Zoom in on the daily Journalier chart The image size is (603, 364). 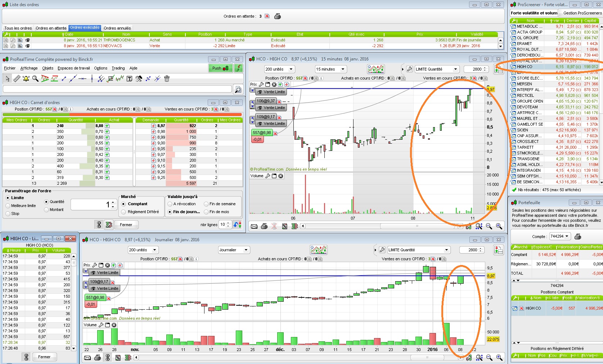click(x=499, y=358)
